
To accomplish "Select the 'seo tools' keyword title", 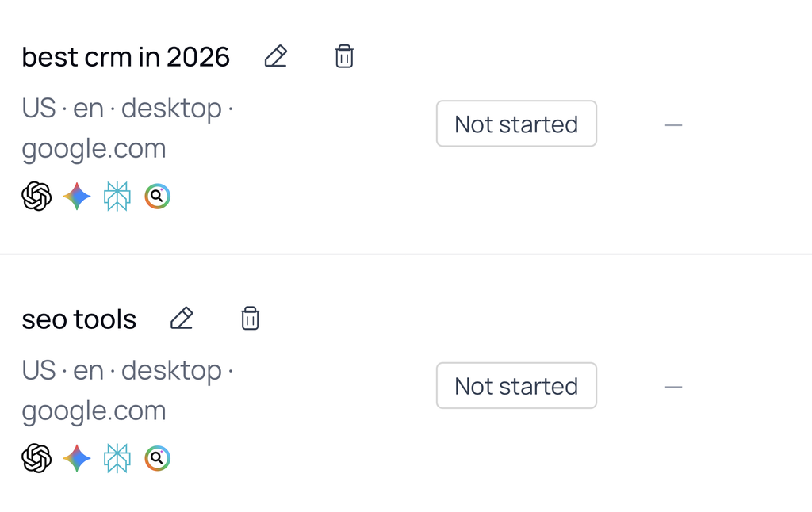I will click(x=79, y=319).
